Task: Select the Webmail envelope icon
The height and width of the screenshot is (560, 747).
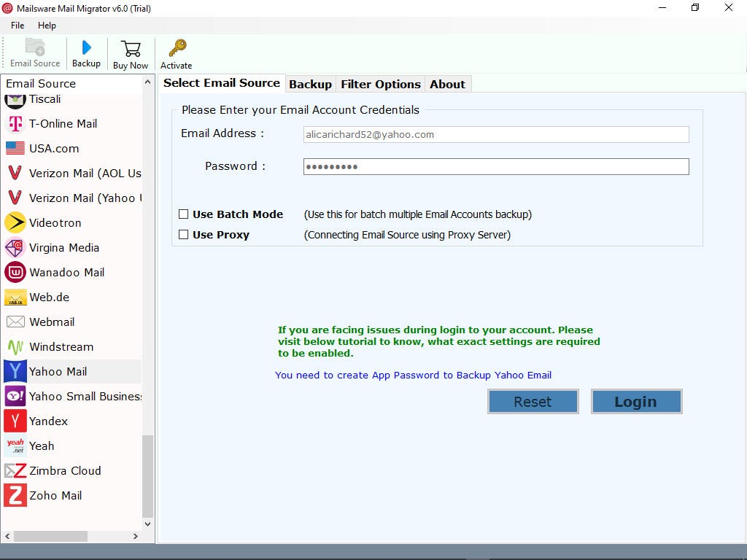Action: (15, 322)
